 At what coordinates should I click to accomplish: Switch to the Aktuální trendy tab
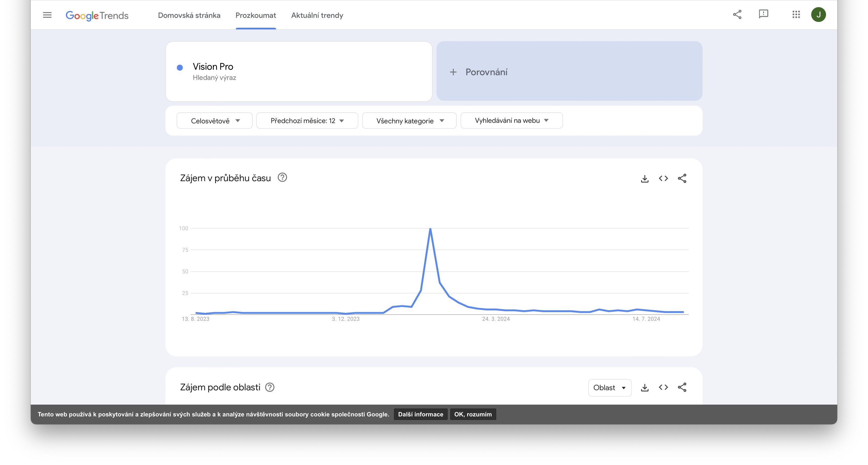(x=317, y=15)
